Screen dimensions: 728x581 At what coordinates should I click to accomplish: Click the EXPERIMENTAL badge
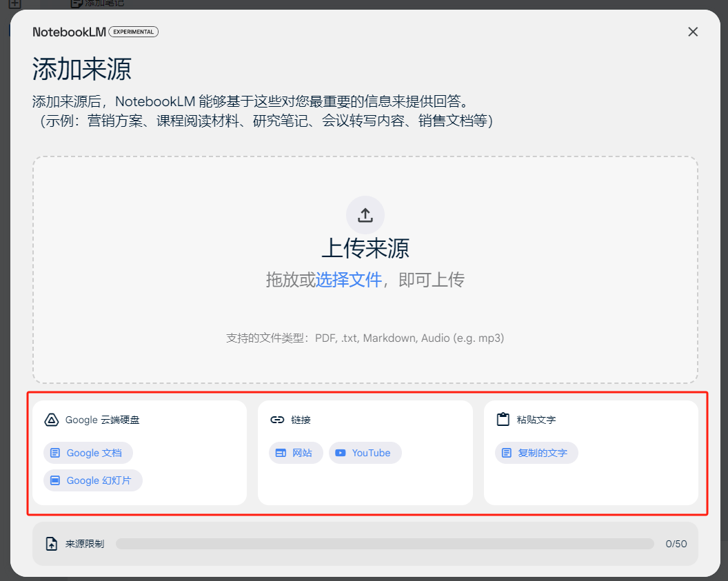[134, 32]
